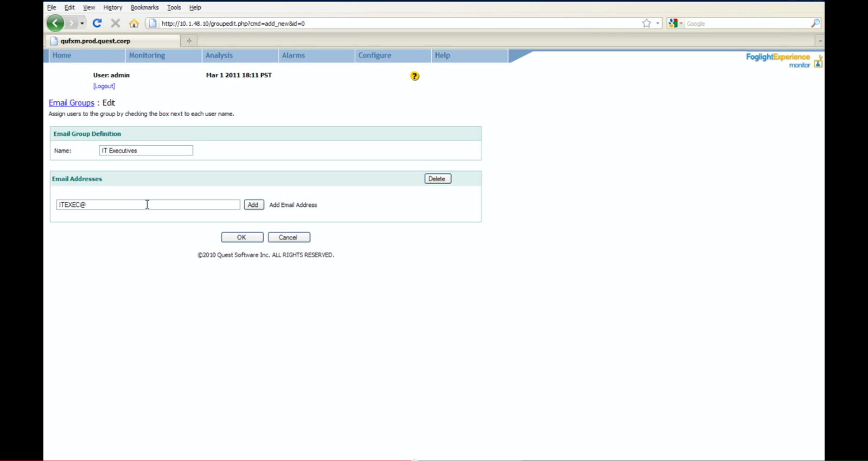The image size is (868, 461).
Task: Open the address bar history dropdown
Action: point(658,24)
